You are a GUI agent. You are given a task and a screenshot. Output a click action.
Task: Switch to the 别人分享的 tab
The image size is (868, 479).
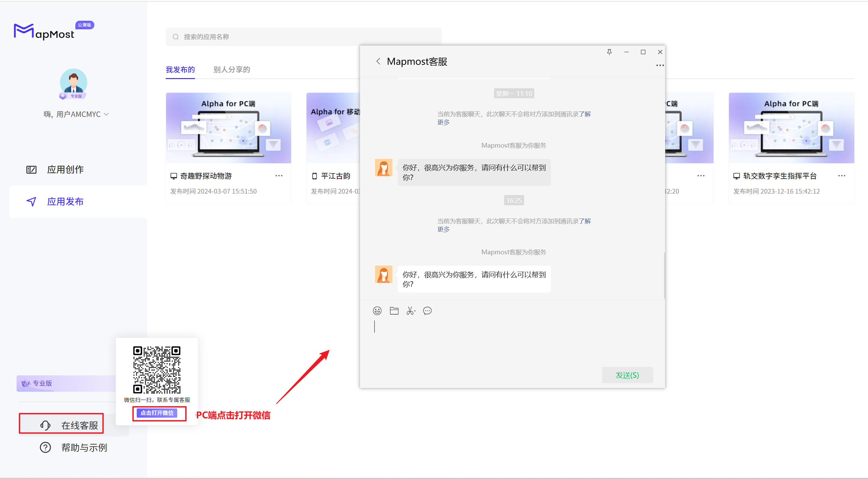click(x=231, y=70)
